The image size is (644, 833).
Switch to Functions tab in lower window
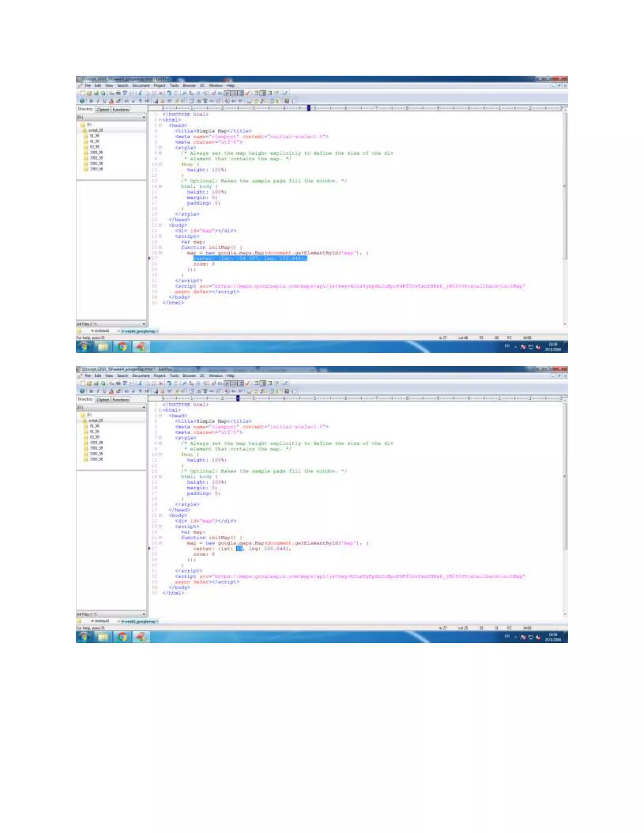coord(120,400)
